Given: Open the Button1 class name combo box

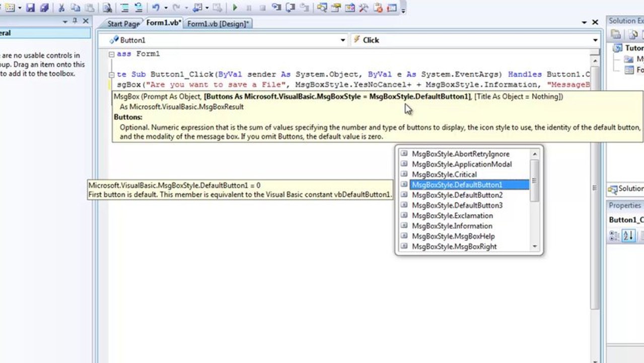Looking at the screenshot, I should point(222,40).
